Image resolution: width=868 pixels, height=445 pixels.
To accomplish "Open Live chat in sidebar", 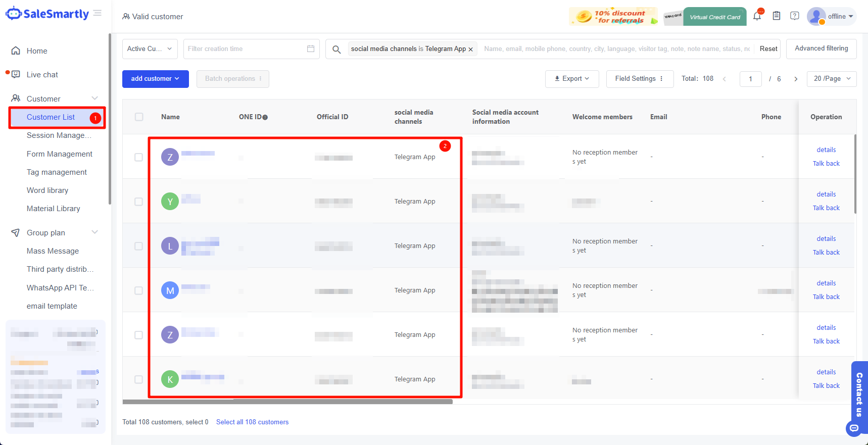I will 42,75.
